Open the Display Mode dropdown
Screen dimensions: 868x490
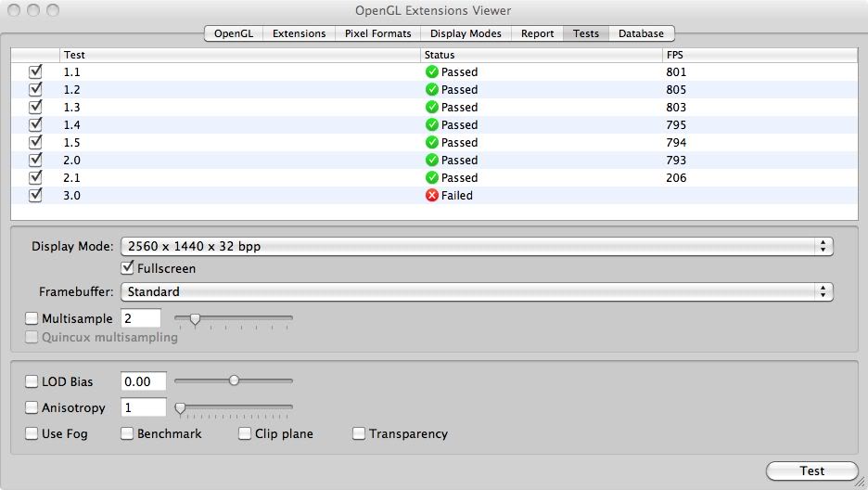[x=477, y=246]
